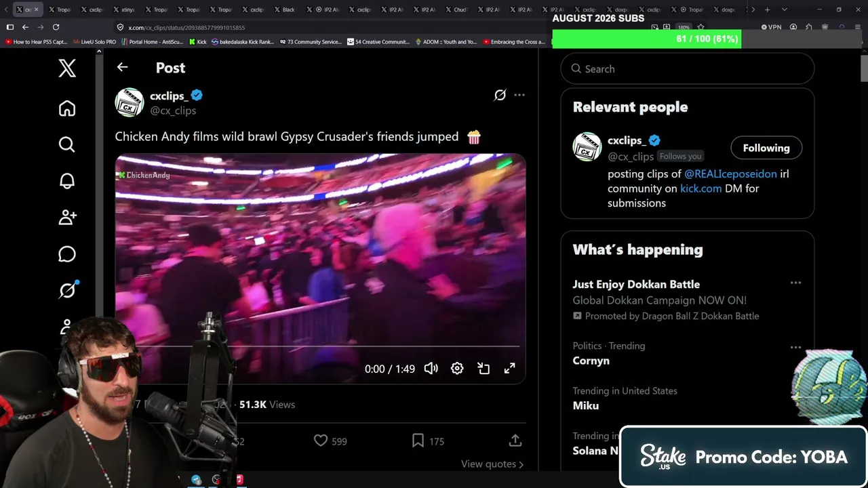Screen dimensions: 868x488
Task: Open more options for Dokkan Battle promo
Action: click(795, 283)
